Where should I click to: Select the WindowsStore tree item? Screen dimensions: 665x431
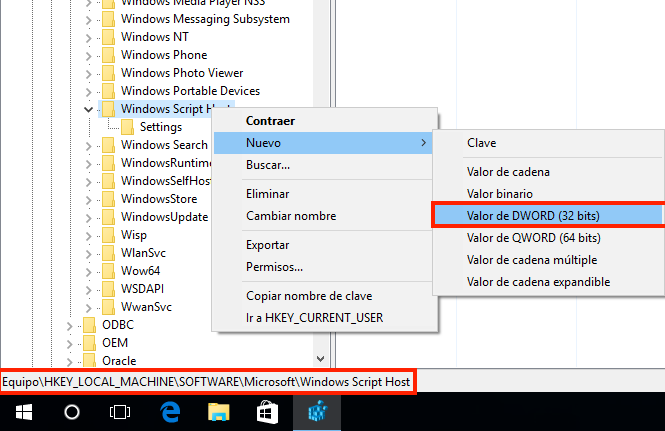tap(159, 199)
